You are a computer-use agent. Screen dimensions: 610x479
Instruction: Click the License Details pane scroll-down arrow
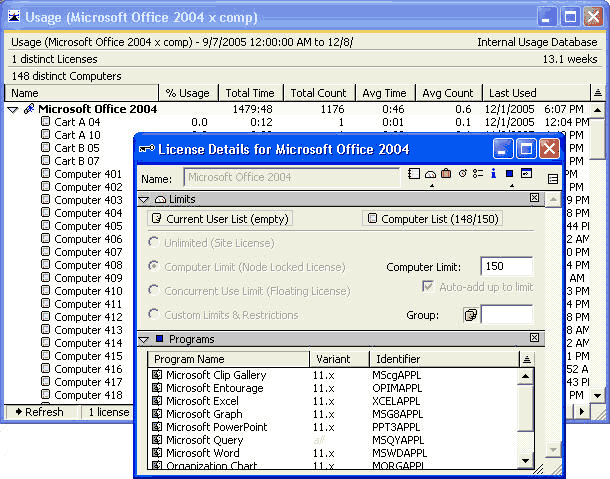point(553,450)
